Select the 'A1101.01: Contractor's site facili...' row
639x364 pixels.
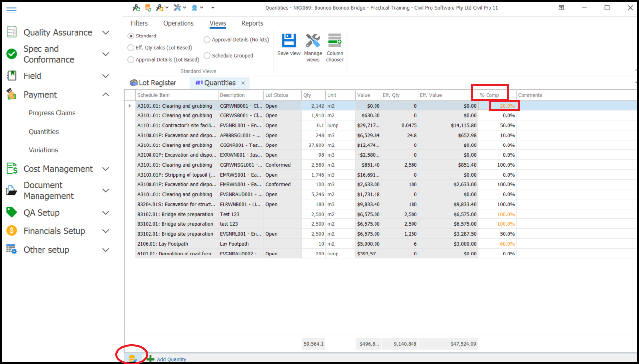pos(380,125)
